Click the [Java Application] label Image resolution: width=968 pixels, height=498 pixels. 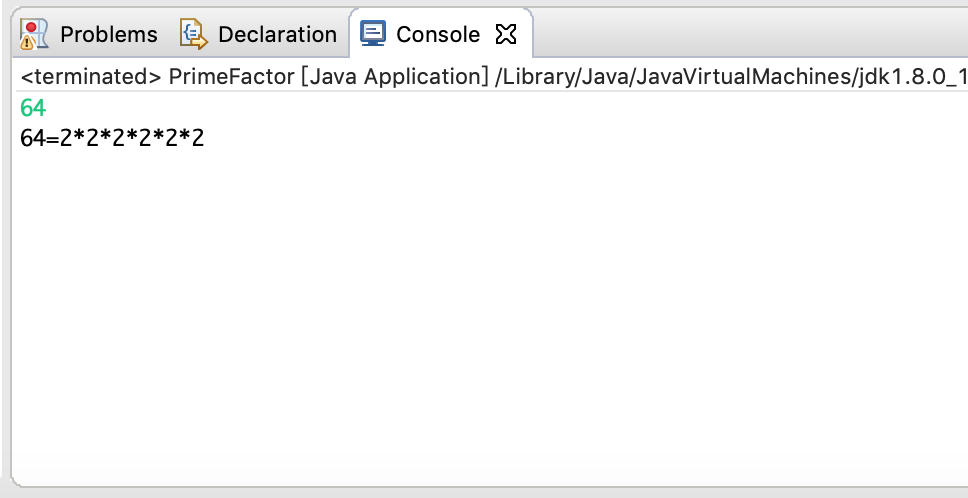(395, 77)
